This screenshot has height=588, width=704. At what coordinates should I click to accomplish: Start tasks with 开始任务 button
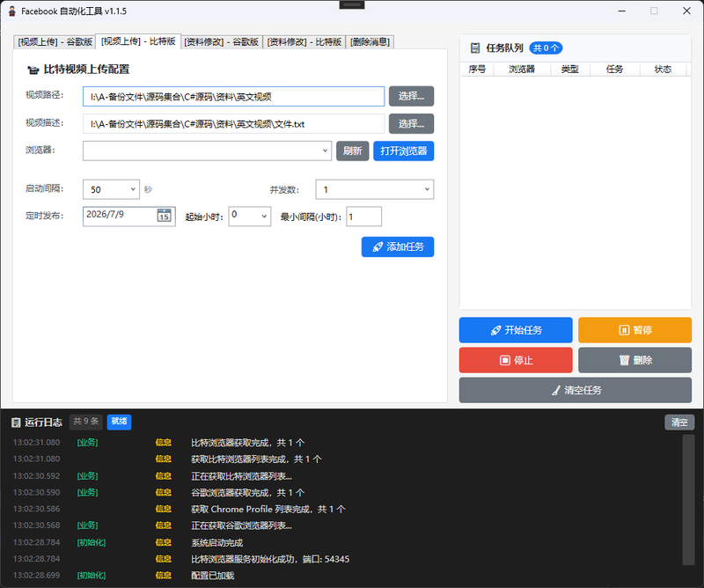516,330
